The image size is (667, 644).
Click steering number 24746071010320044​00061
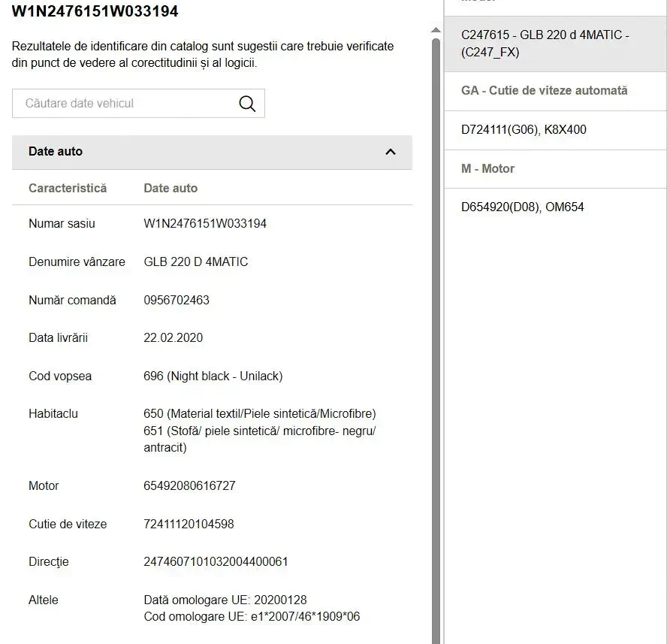click(216, 562)
